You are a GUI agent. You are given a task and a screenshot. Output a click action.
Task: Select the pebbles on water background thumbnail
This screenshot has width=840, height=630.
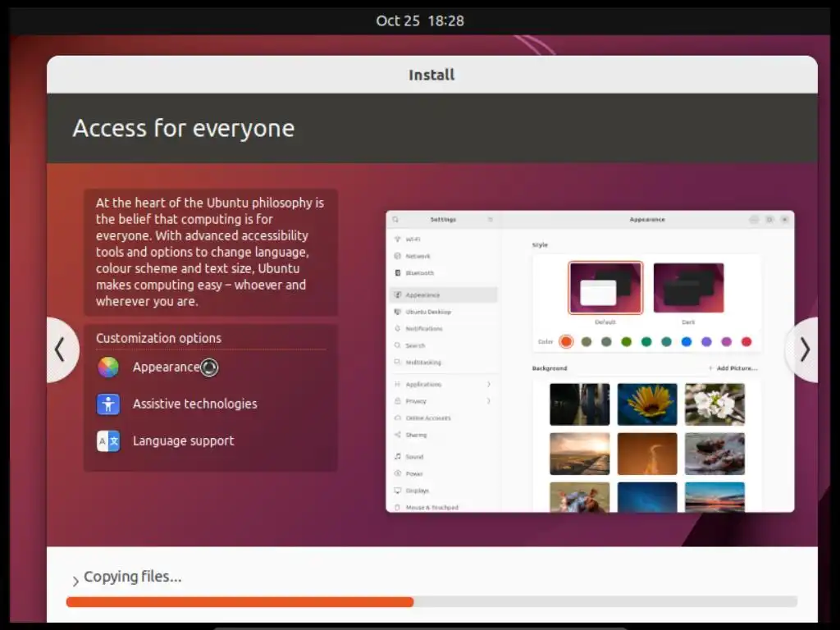click(x=714, y=454)
